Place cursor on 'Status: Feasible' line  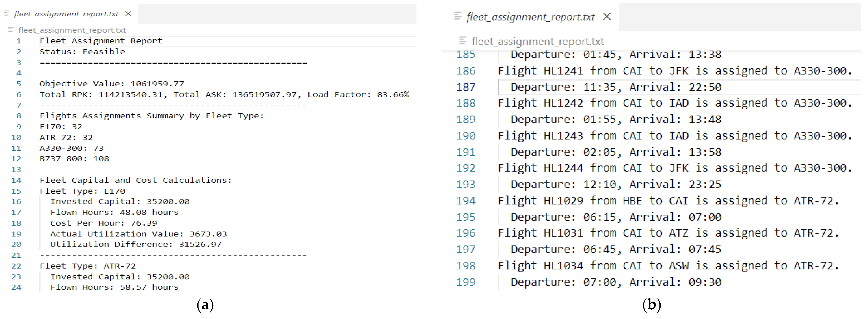[82, 52]
